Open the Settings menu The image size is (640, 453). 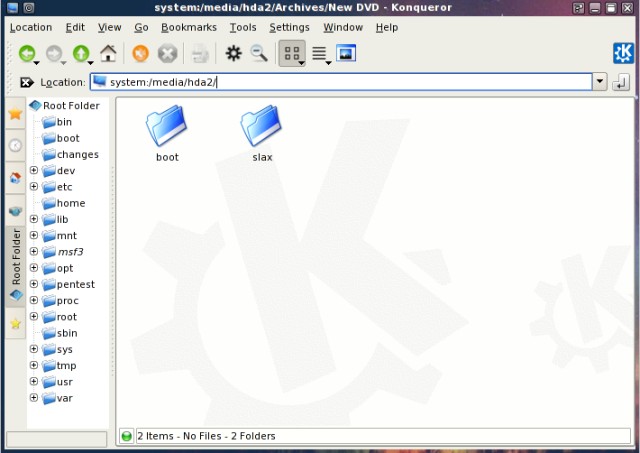pos(289,27)
